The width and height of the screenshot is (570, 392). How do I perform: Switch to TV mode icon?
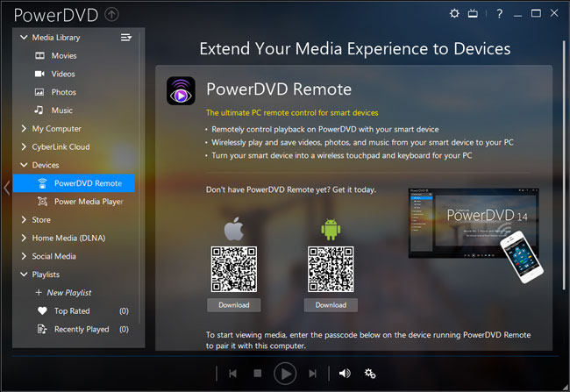coord(473,14)
